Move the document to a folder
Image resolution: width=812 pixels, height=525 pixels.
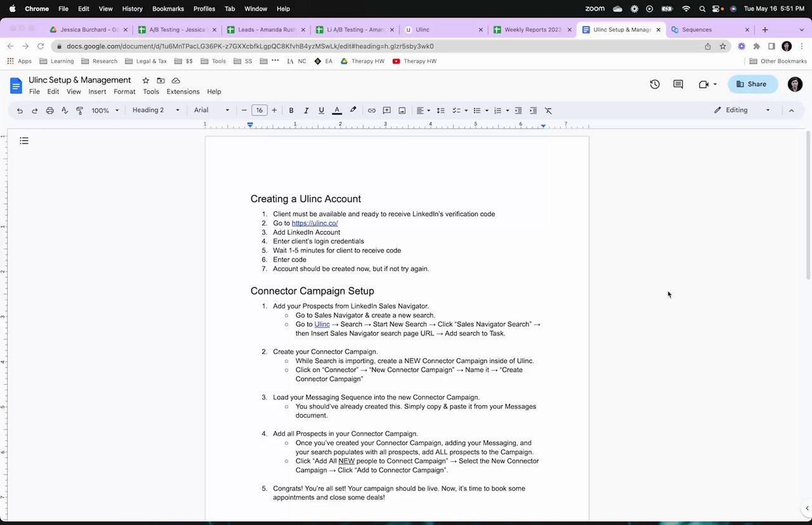[160, 81]
